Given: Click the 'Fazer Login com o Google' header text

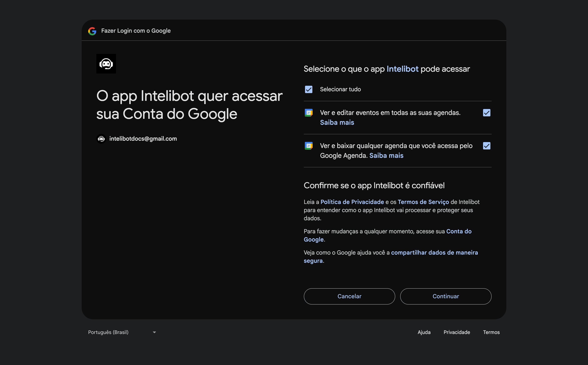Looking at the screenshot, I should click(136, 31).
